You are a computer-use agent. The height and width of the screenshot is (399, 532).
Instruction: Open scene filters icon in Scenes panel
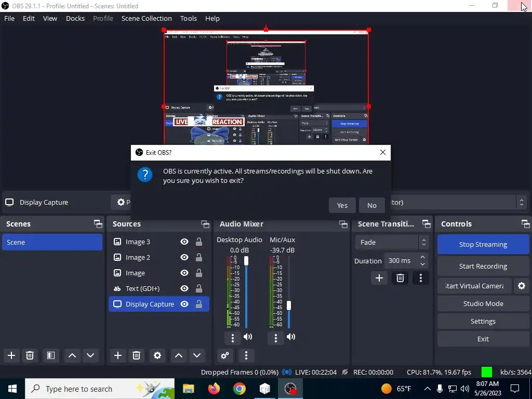coord(51,355)
